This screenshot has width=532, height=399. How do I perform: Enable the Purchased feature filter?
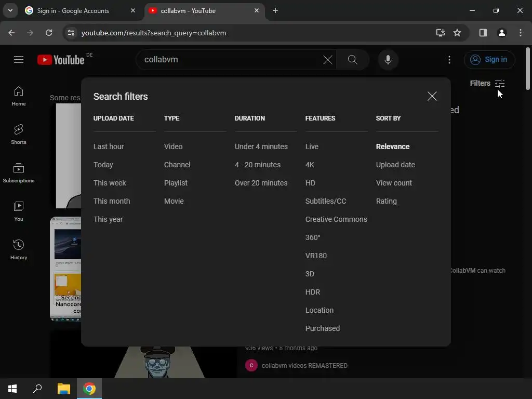click(x=322, y=328)
